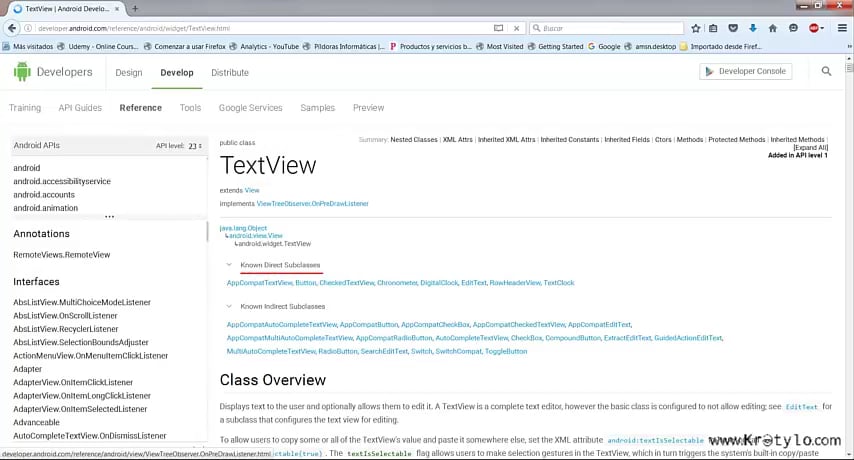Viewport: 854px width, 460px height.
Task: Open the Firefox hamburger menu
Action: click(842, 28)
